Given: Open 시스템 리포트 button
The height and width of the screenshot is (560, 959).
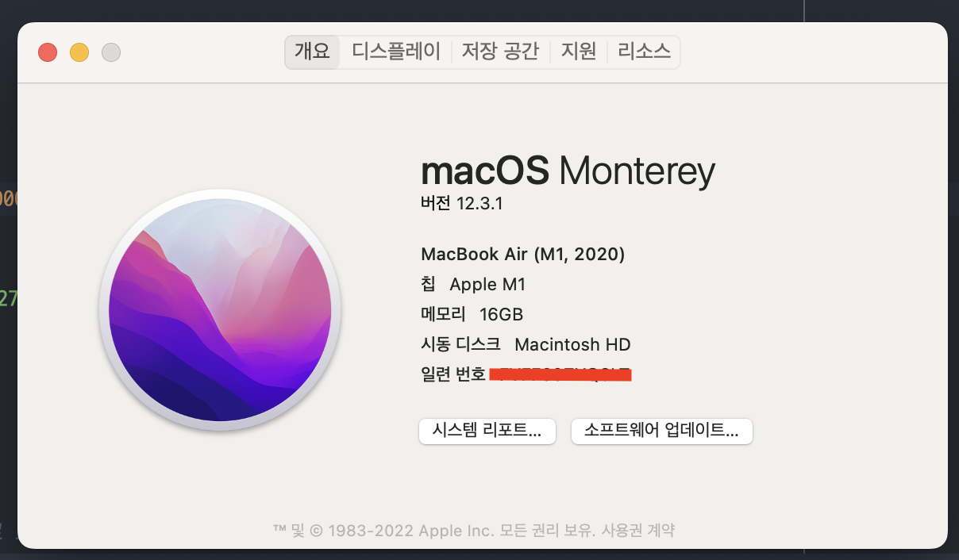Looking at the screenshot, I should click(x=487, y=431).
